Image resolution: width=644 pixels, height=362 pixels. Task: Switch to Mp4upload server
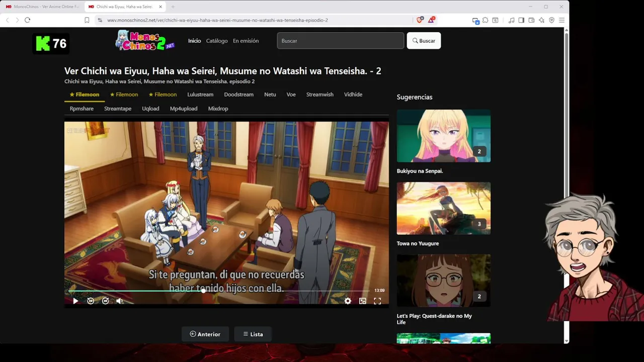184,109
